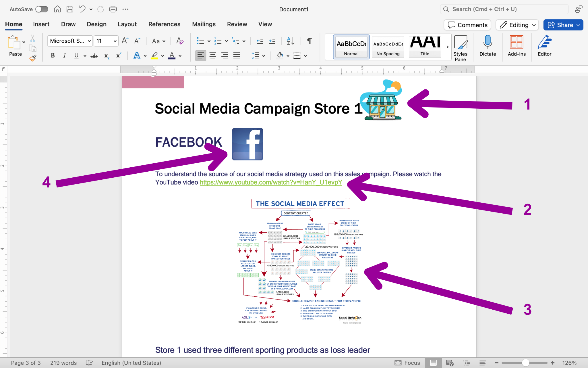The image size is (588, 368).
Task: Click the Share button
Action: [x=563, y=25]
